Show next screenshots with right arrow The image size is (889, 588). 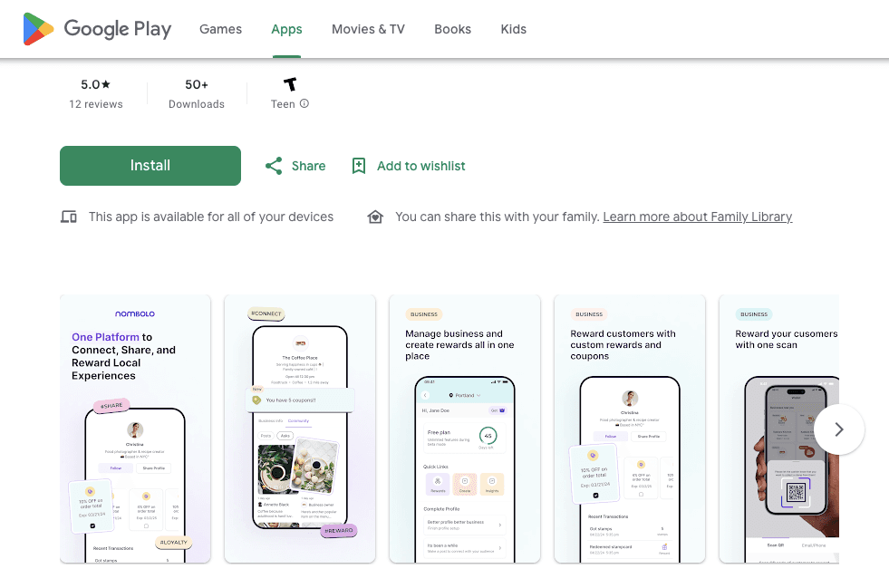click(x=839, y=429)
